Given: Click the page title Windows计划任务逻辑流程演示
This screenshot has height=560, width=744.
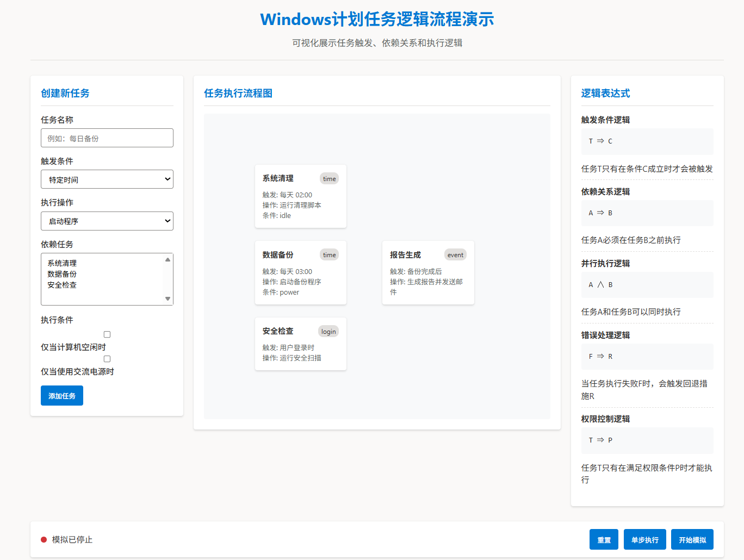Looking at the screenshot, I should click(377, 20).
